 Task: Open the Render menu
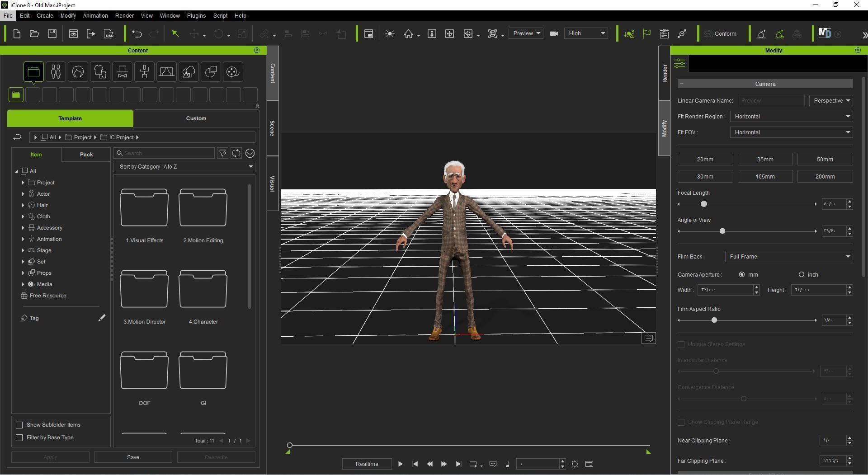pos(124,15)
